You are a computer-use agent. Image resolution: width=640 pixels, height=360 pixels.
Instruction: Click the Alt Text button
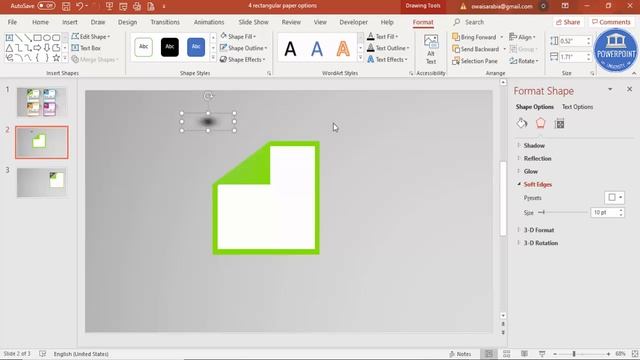click(x=431, y=49)
